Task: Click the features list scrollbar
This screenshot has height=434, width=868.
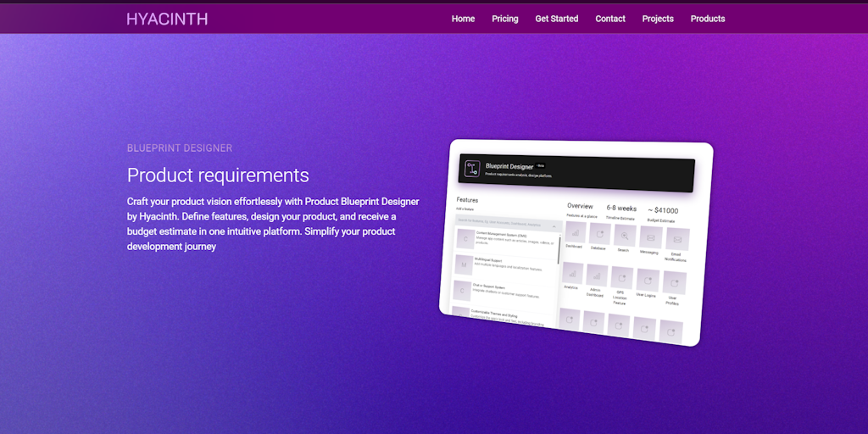Action: coord(559,250)
